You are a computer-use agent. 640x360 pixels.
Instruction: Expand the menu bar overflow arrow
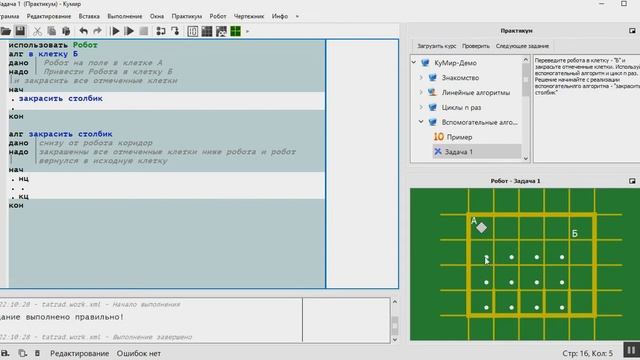coord(297,17)
